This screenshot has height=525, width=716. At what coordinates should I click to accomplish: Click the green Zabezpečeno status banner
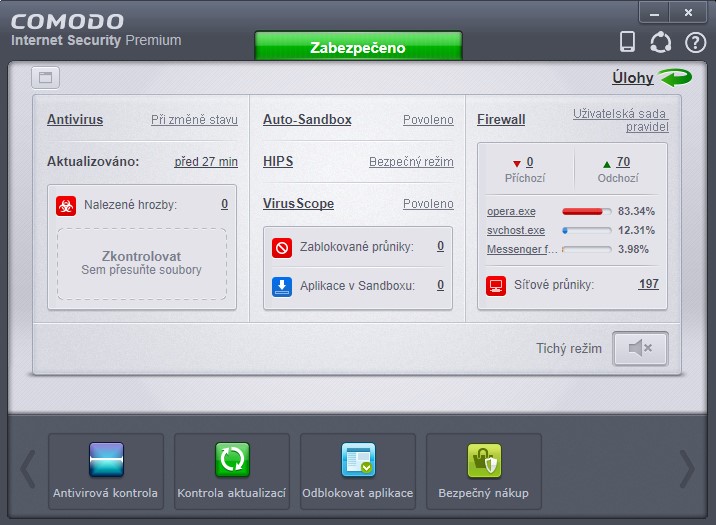coord(358,47)
